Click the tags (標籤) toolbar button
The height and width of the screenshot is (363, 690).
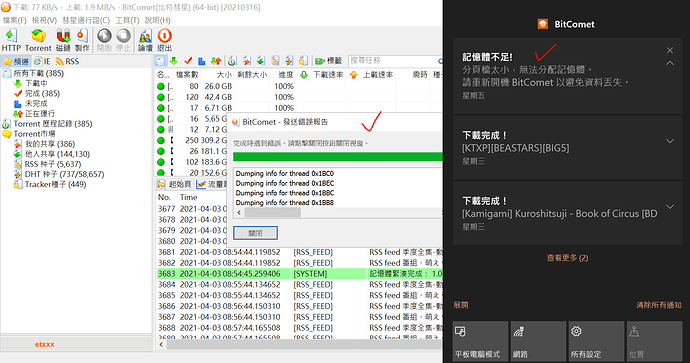[x=328, y=61]
